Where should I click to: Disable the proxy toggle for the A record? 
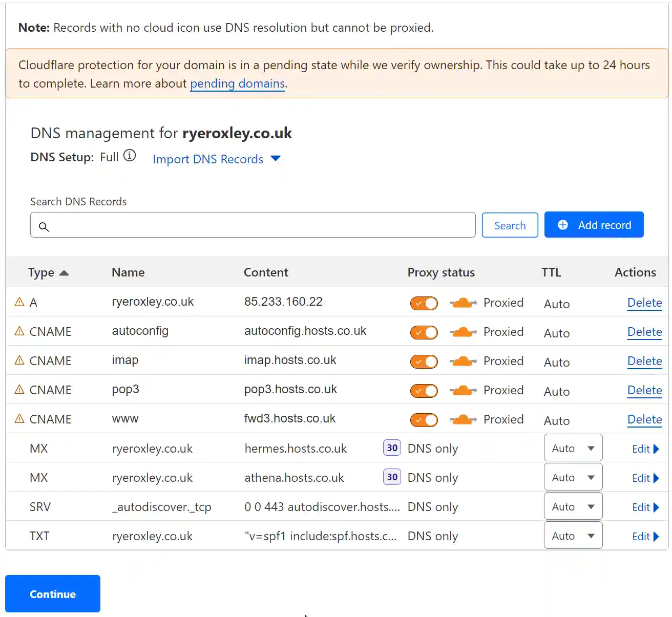point(424,303)
